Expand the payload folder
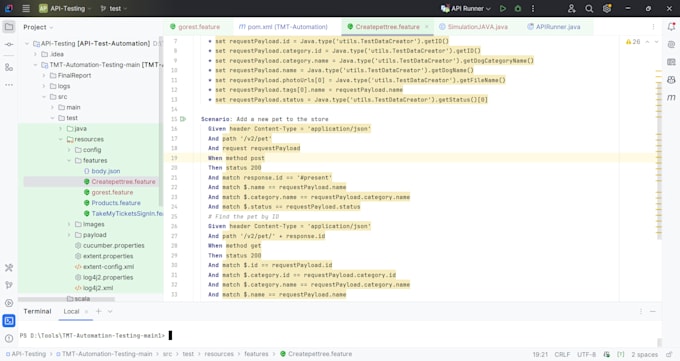Viewport: 680px width, 361px height. click(69, 235)
